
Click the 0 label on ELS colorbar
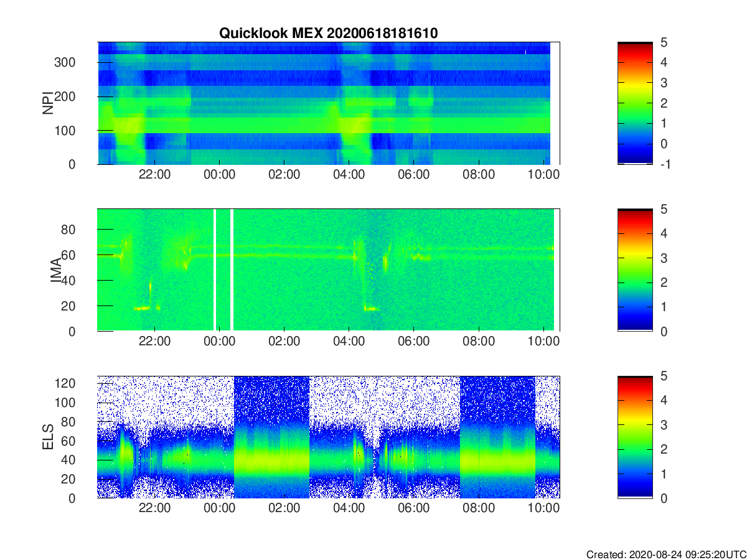pyautogui.click(x=663, y=498)
